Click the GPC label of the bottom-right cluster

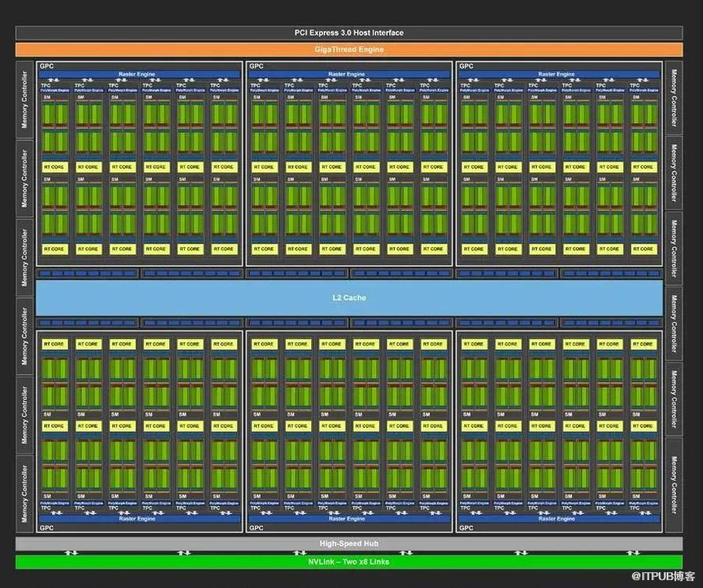(466, 527)
